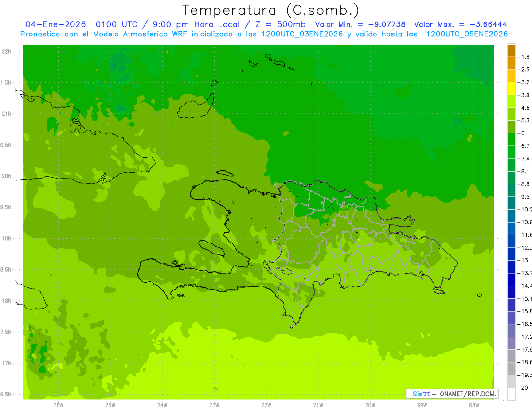Click the -13 color bar value
532x411 pixels.
coord(524,260)
